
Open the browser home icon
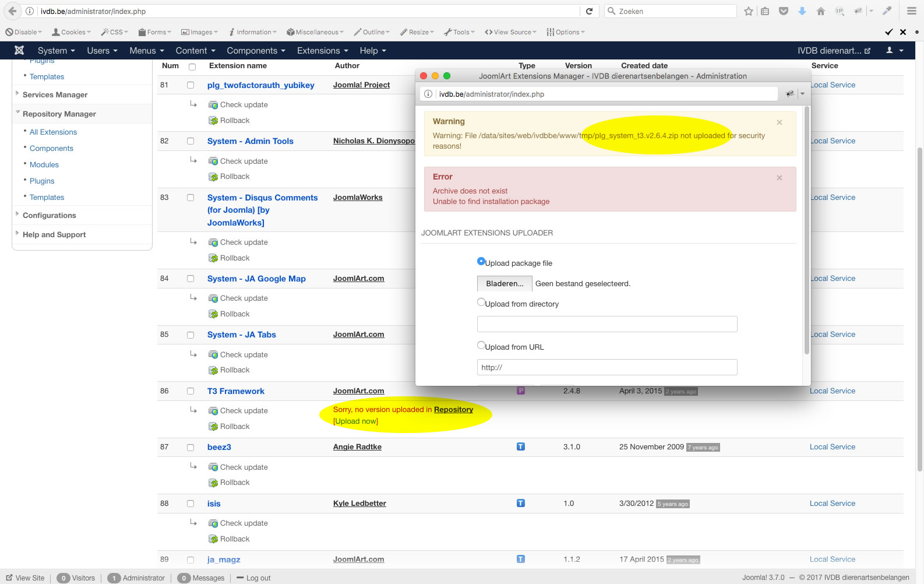821,11
